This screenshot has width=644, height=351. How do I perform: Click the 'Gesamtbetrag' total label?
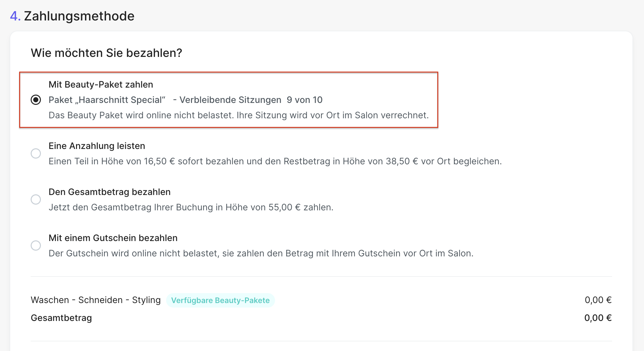tap(61, 318)
